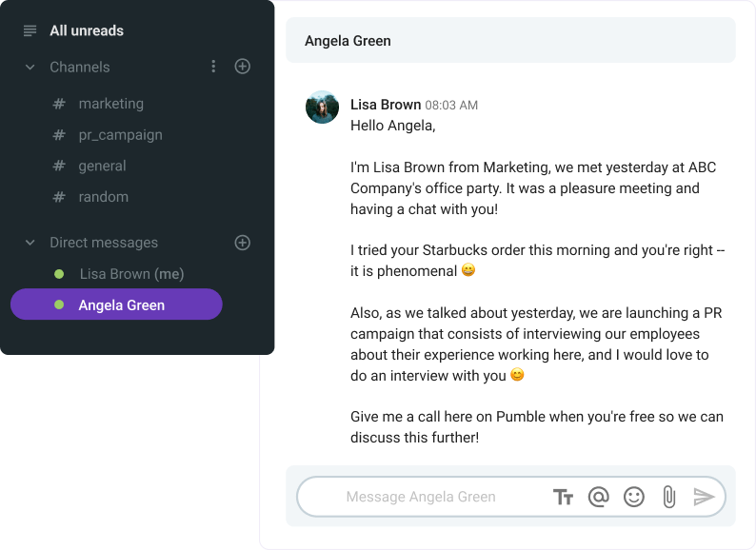Start a new direct message with plus icon
Viewport: 756px width, 550px height.
pos(243,243)
